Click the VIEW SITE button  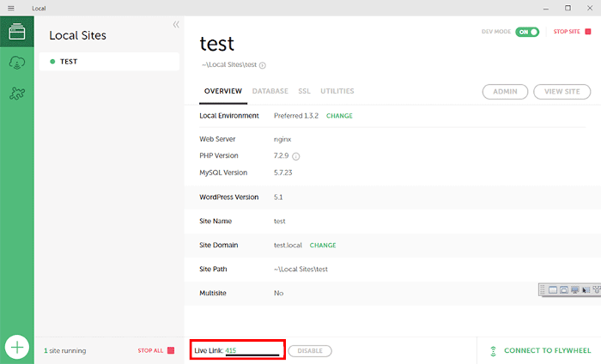(562, 92)
